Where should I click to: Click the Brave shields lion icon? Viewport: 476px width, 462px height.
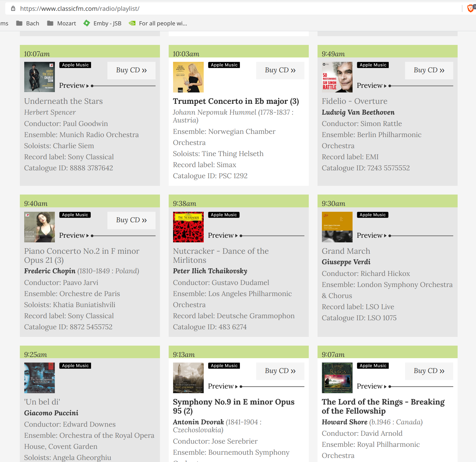pyautogui.click(x=470, y=8)
